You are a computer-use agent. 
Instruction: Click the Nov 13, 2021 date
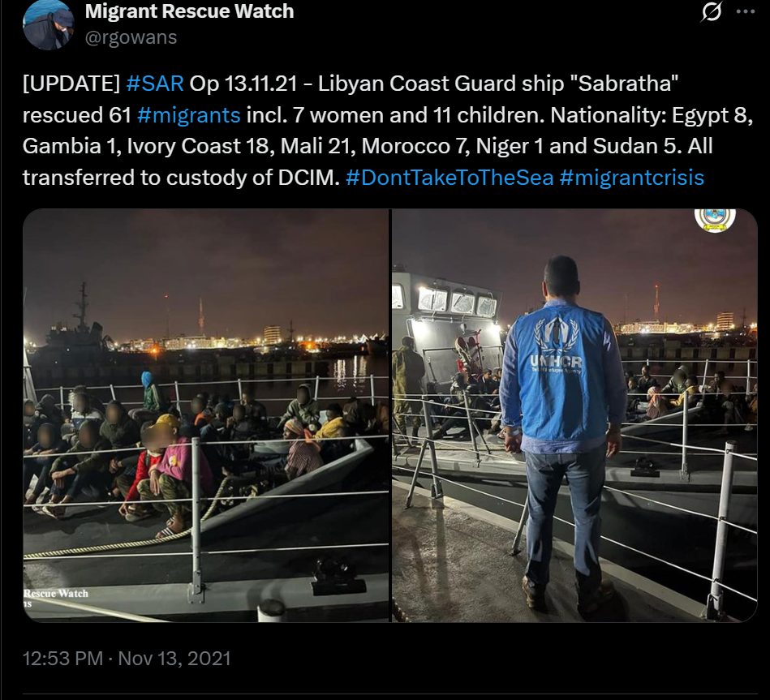[x=174, y=659]
